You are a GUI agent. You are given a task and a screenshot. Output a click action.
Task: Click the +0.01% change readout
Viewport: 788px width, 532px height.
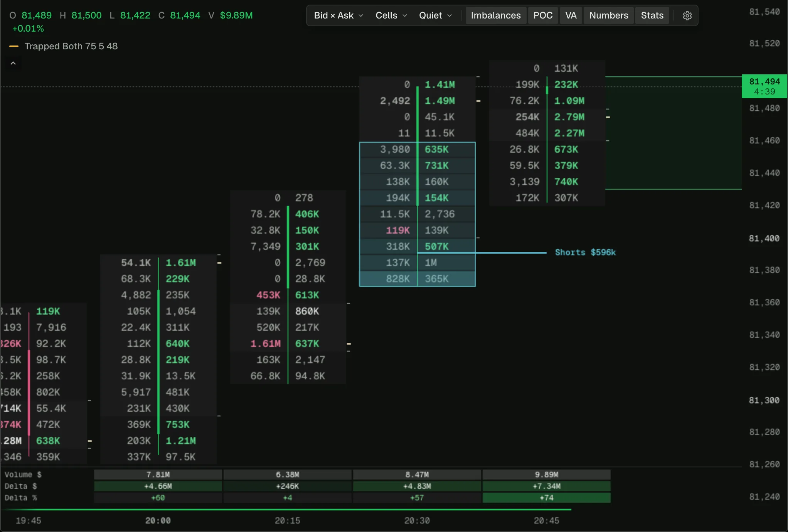28,29
